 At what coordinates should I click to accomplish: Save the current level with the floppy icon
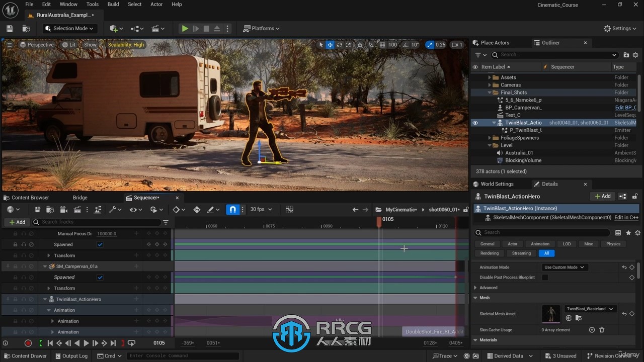click(x=10, y=29)
